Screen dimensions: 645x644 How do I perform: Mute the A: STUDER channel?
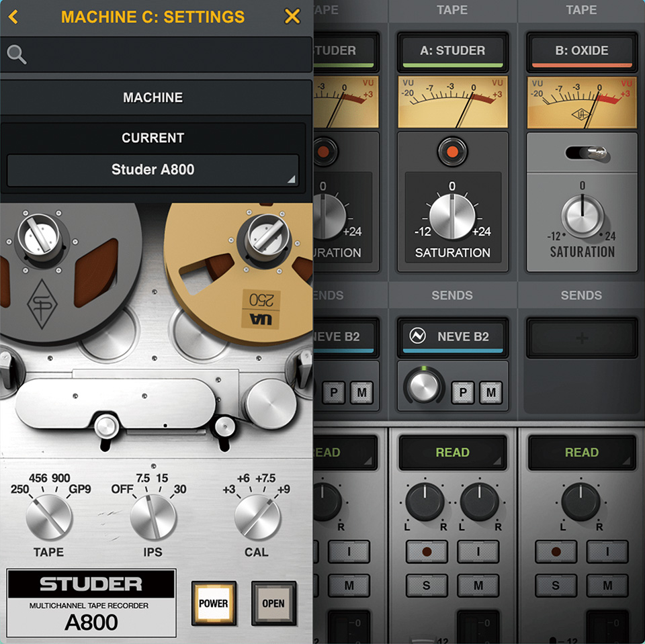coord(478,585)
